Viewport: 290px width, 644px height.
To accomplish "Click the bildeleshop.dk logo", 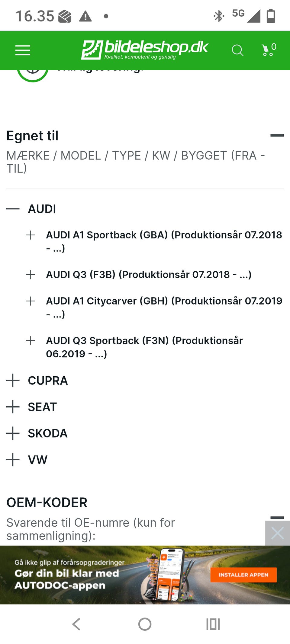I will (144, 50).
